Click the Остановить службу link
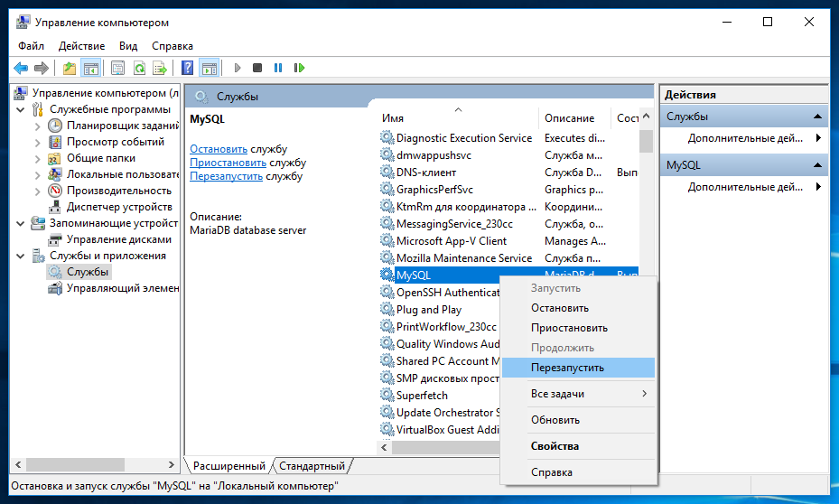 (x=219, y=149)
